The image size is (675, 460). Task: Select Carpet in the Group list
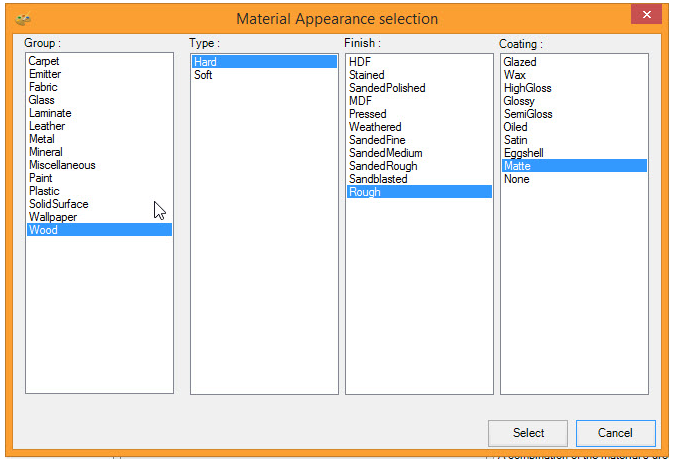click(x=44, y=62)
